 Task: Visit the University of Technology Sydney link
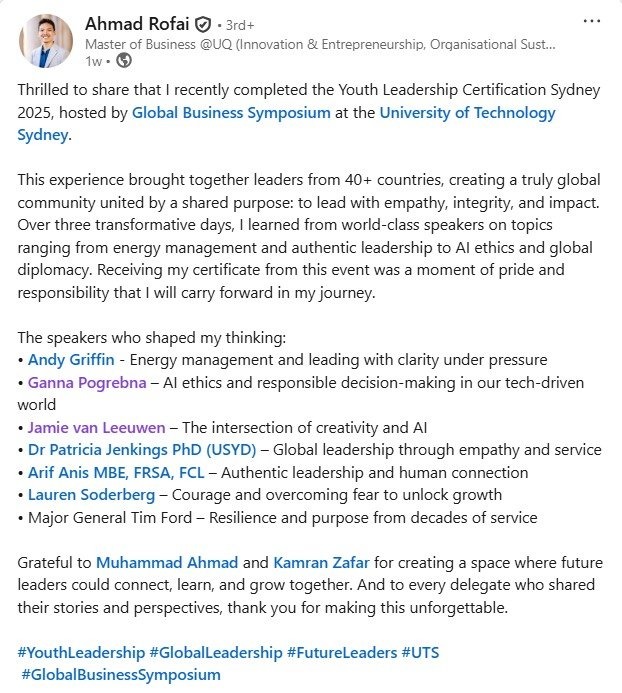(467, 113)
